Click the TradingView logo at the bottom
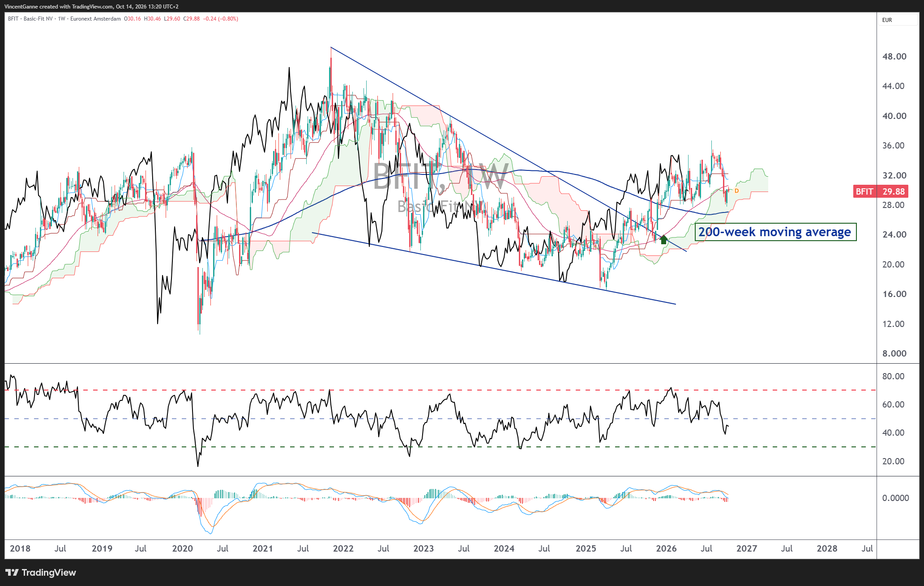This screenshot has height=586, width=924. tap(41, 573)
